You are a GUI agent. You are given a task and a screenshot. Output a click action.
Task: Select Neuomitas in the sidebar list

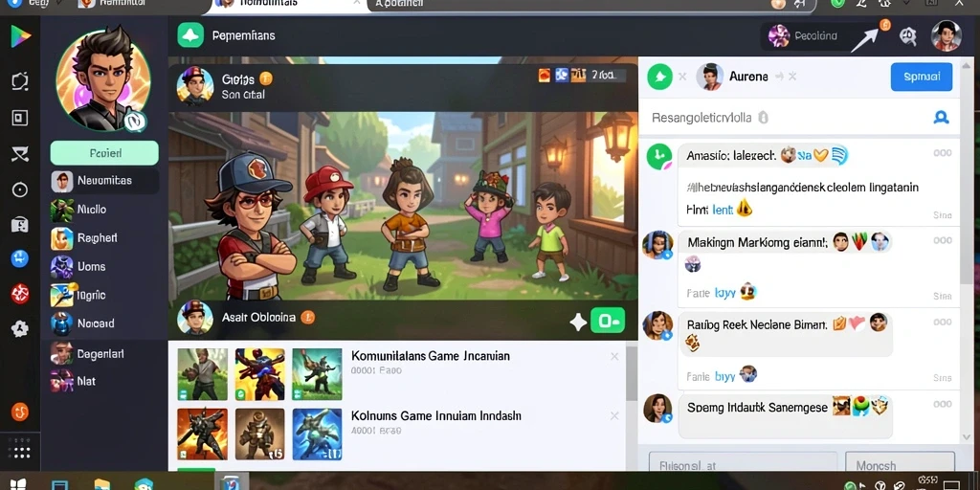tap(104, 181)
